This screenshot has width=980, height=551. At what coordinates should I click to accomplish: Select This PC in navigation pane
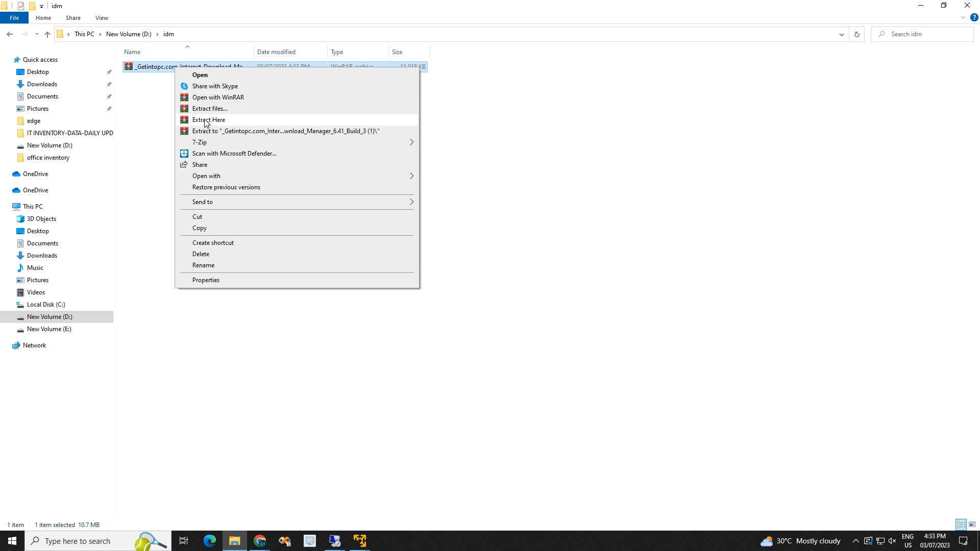tap(33, 207)
